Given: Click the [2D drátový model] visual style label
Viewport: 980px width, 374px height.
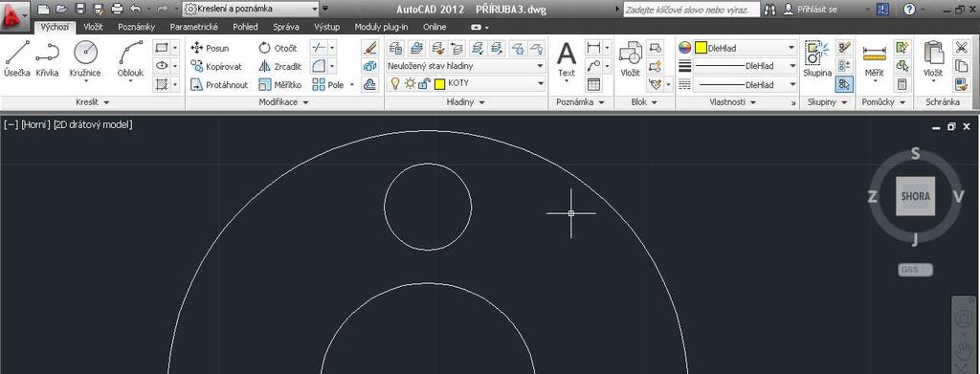Looking at the screenshot, I should click(93, 124).
